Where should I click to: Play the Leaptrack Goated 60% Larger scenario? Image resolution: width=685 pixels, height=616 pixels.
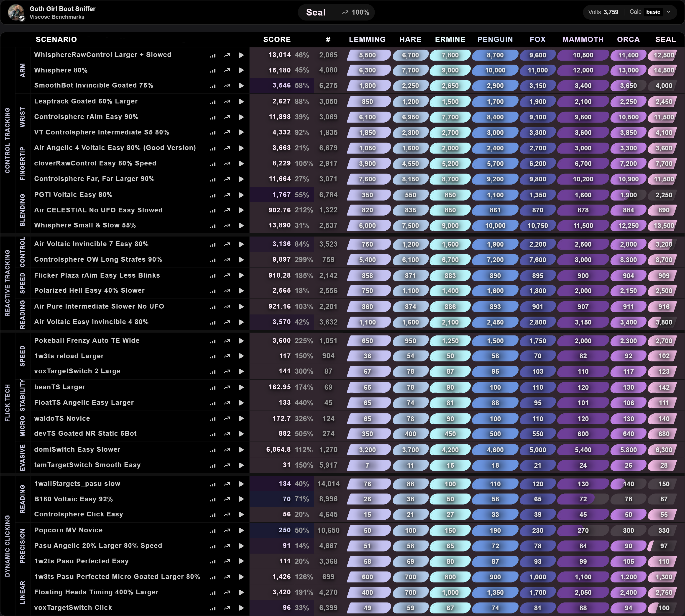tap(241, 102)
